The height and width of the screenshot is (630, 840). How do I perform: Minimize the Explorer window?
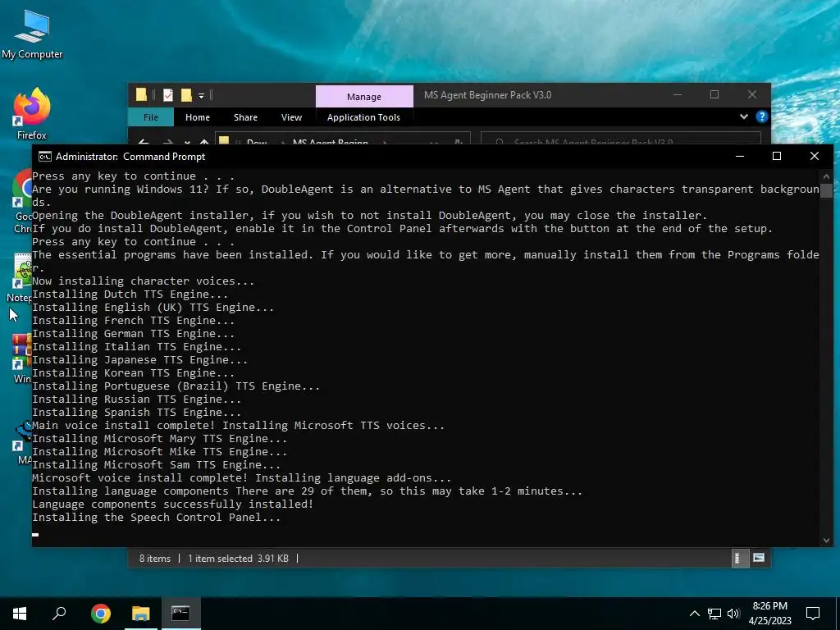(x=678, y=95)
